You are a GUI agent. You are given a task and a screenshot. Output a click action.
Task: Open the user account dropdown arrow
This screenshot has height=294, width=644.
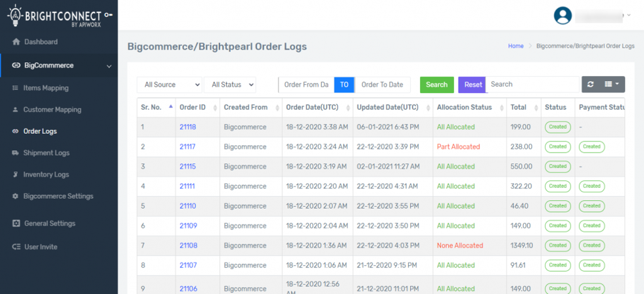(x=629, y=15)
